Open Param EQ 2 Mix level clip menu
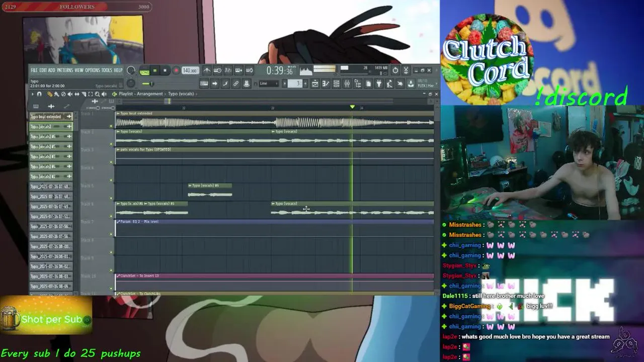 [x=118, y=222]
